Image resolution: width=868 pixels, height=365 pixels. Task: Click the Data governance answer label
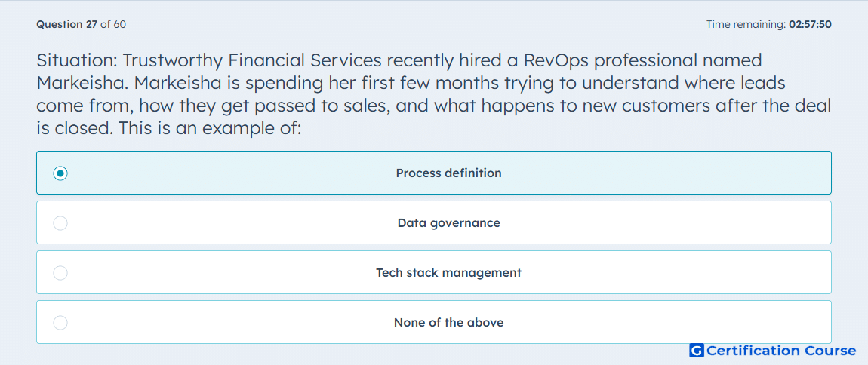pos(448,223)
